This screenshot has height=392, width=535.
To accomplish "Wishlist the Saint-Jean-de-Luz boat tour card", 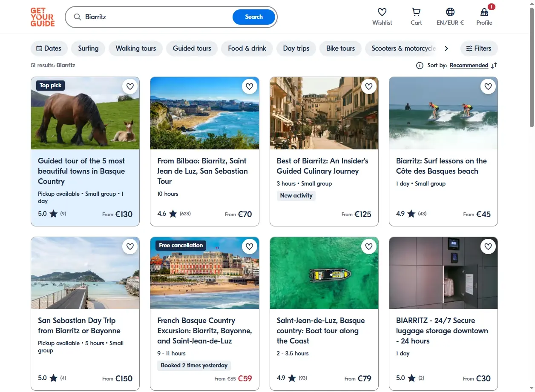I will (369, 246).
